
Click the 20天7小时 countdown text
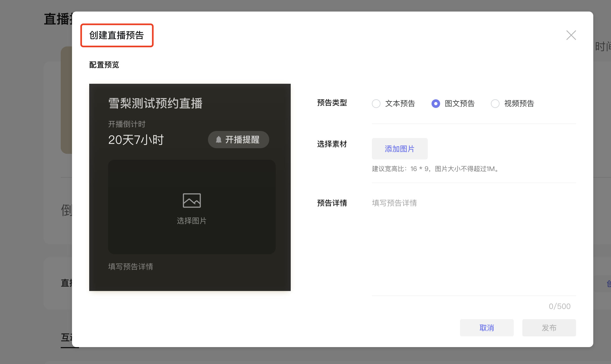[x=136, y=140]
